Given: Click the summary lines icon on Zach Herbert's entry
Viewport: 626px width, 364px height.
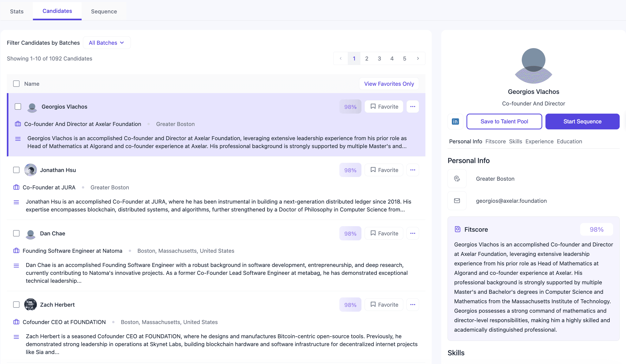Looking at the screenshot, I should click(x=16, y=337).
